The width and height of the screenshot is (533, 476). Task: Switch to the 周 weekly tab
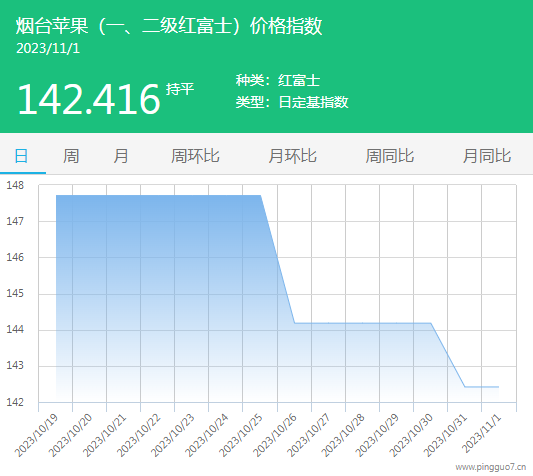tap(71, 156)
